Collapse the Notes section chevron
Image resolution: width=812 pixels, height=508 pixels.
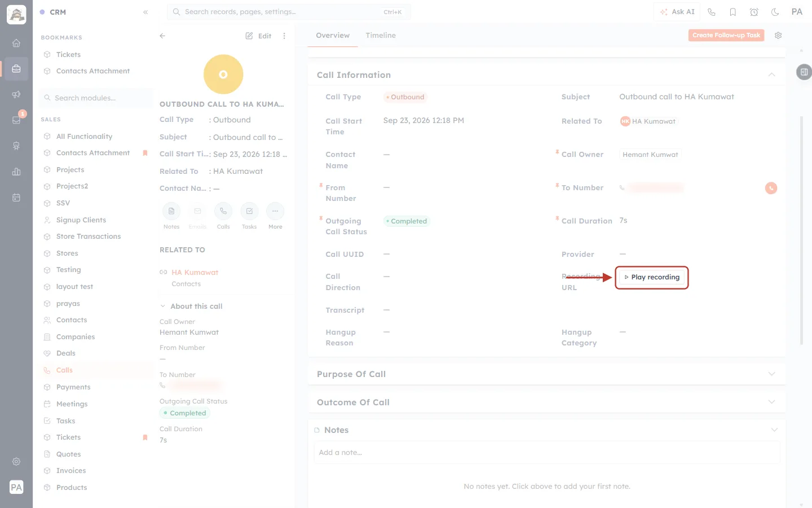click(x=774, y=430)
